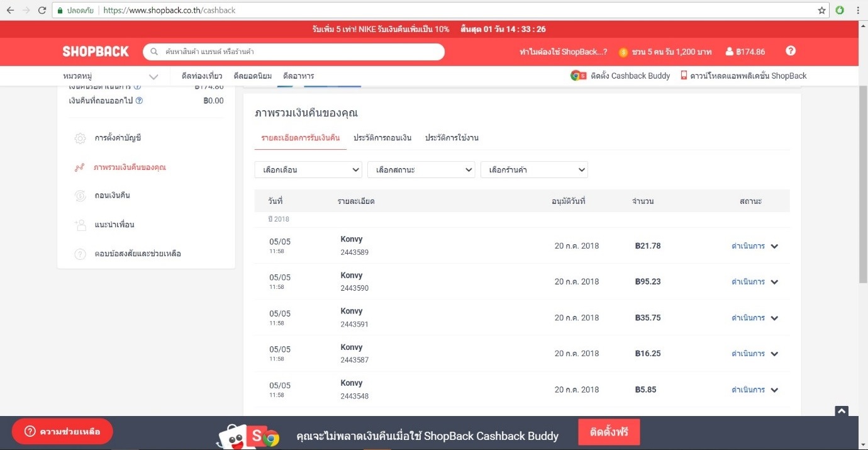Expand details of order 2443590

pos(774,282)
